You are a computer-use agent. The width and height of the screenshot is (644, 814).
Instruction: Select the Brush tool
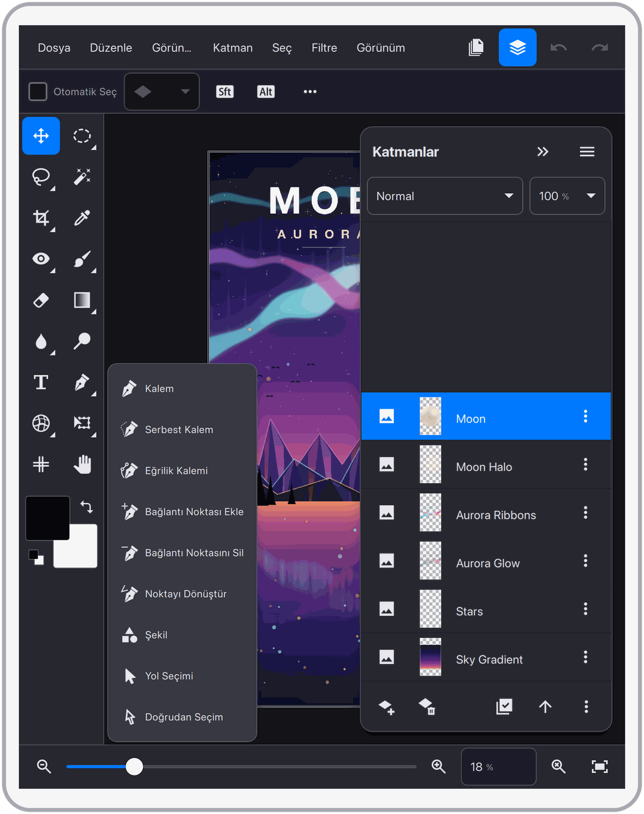82,259
